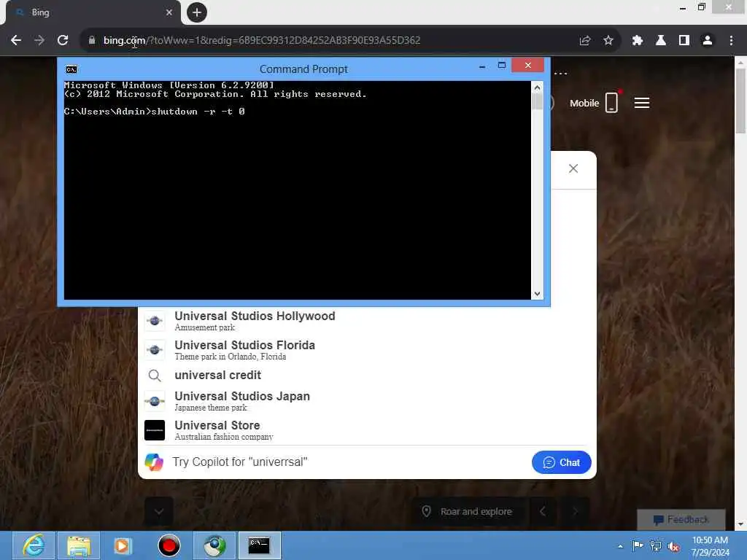This screenshot has width=747, height=560.
Task: Click inside the Command Prompt console area
Action: (x=298, y=190)
